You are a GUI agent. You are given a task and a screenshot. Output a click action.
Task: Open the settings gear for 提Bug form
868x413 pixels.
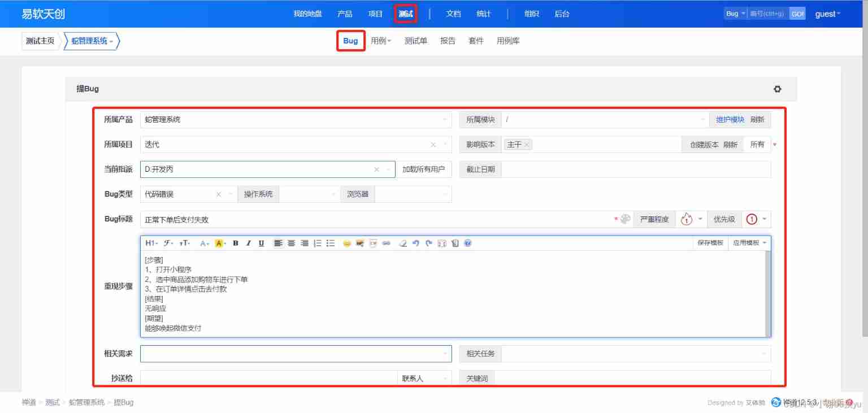point(778,89)
